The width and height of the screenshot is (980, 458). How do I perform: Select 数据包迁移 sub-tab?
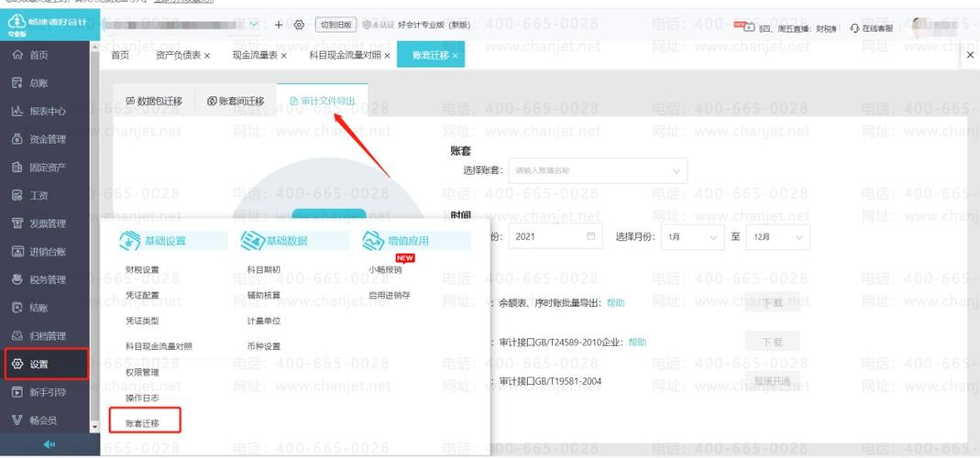pyautogui.click(x=154, y=101)
